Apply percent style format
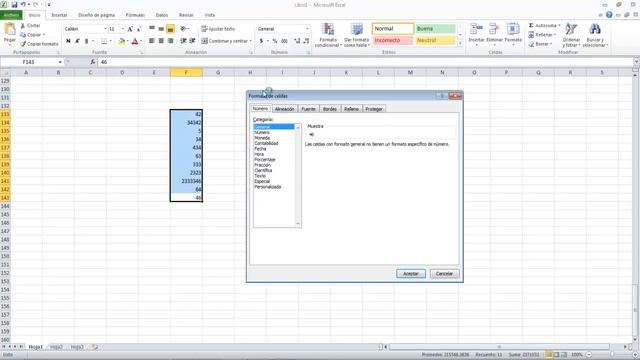Image resolution: width=640 pixels, height=360 pixels. (x=275, y=41)
